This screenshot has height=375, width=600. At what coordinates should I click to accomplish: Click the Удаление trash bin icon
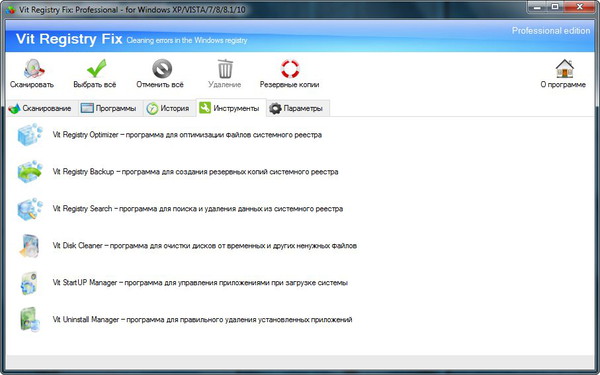[225, 69]
